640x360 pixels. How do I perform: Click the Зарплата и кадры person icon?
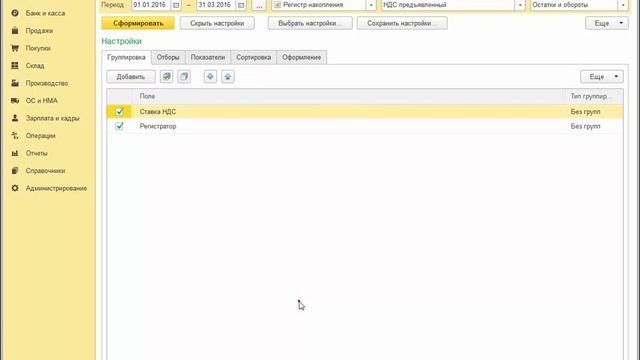coord(15,118)
